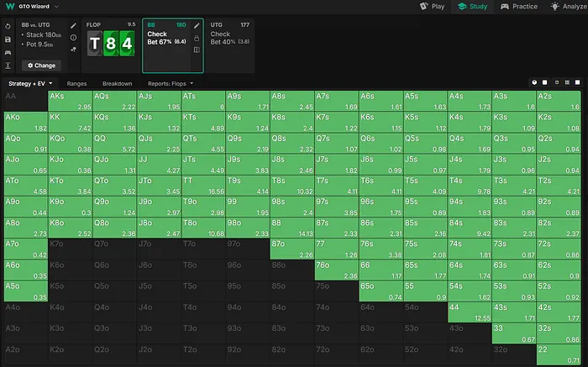The height and width of the screenshot is (367, 588).
Task: Switch to the Ranges tab
Action: click(78, 84)
